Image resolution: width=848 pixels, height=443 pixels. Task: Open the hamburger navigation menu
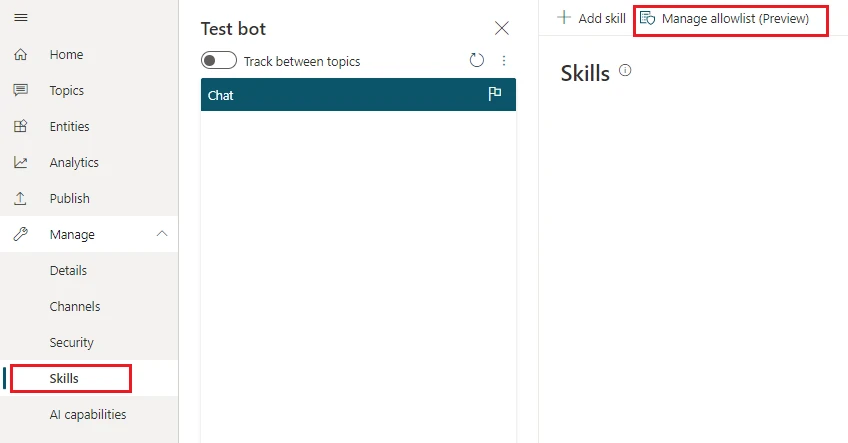pyautogui.click(x=21, y=18)
